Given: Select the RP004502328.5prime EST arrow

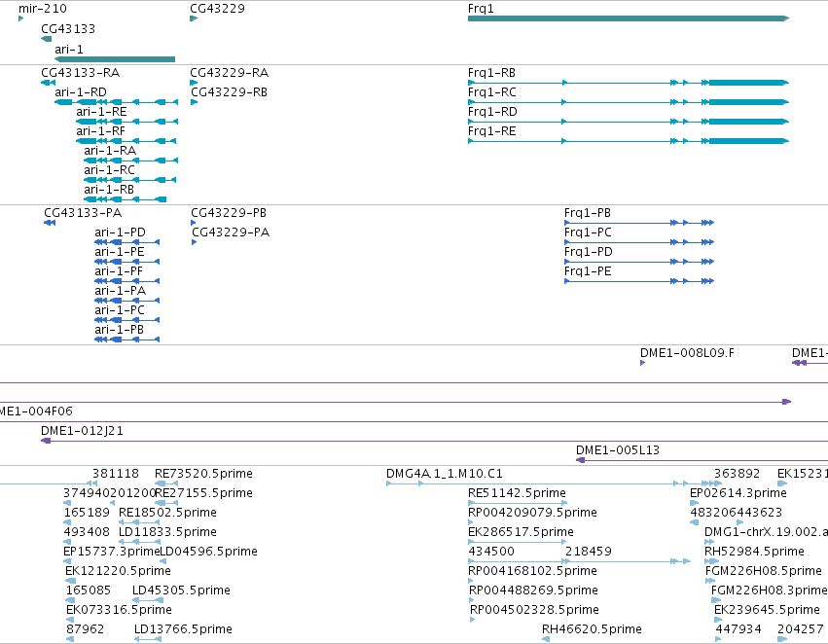Looking at the screenshot, I should click(473, 620).
